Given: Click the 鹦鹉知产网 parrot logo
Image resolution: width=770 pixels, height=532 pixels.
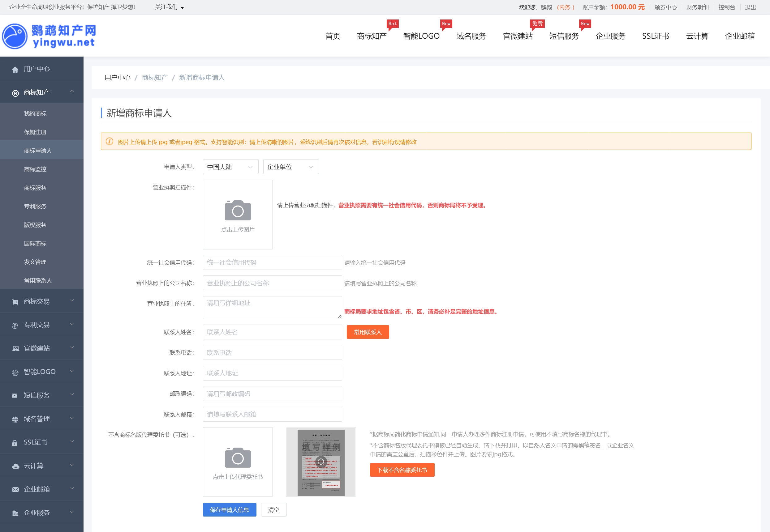Looking at the screenshot, I should click(x=15, y=36).
